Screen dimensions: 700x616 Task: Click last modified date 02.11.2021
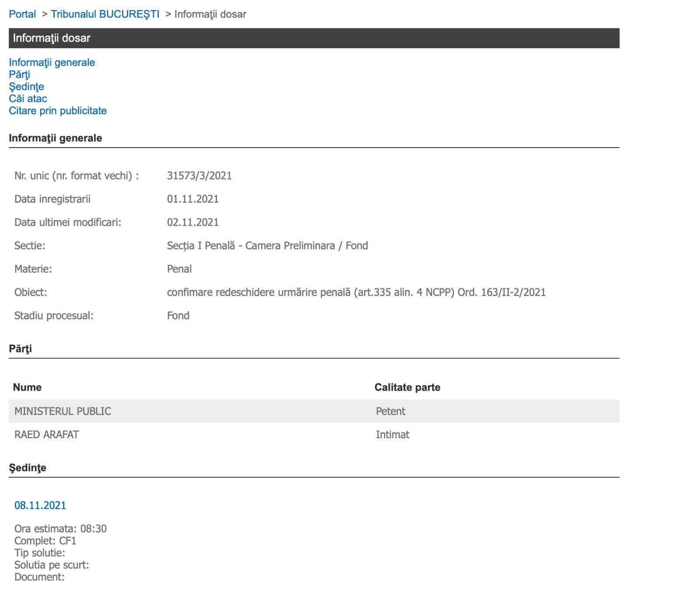click(193, 222)
